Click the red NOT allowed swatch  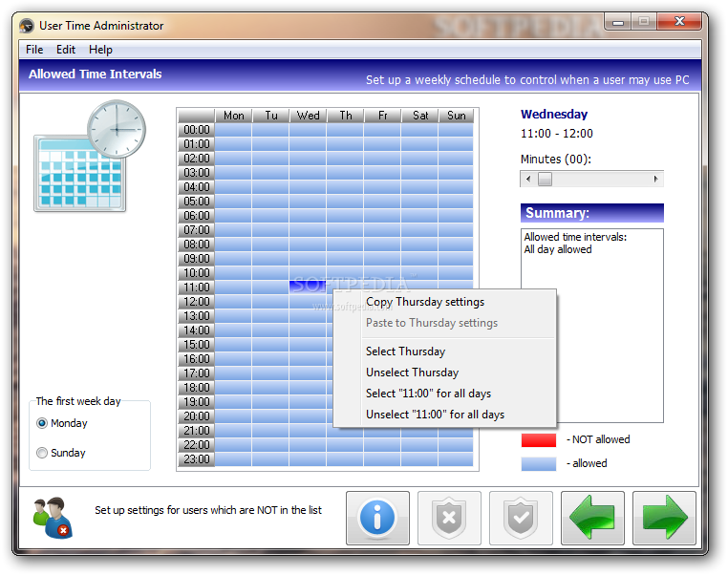[x=539, y=439]
